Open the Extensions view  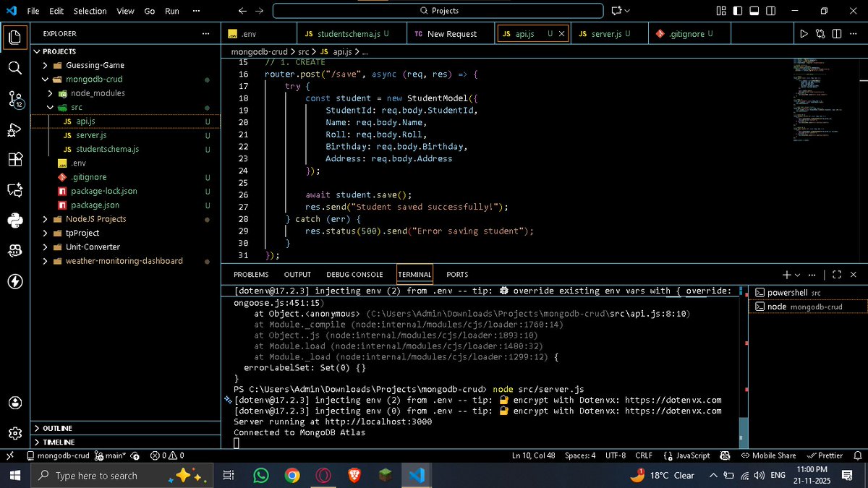14,160
